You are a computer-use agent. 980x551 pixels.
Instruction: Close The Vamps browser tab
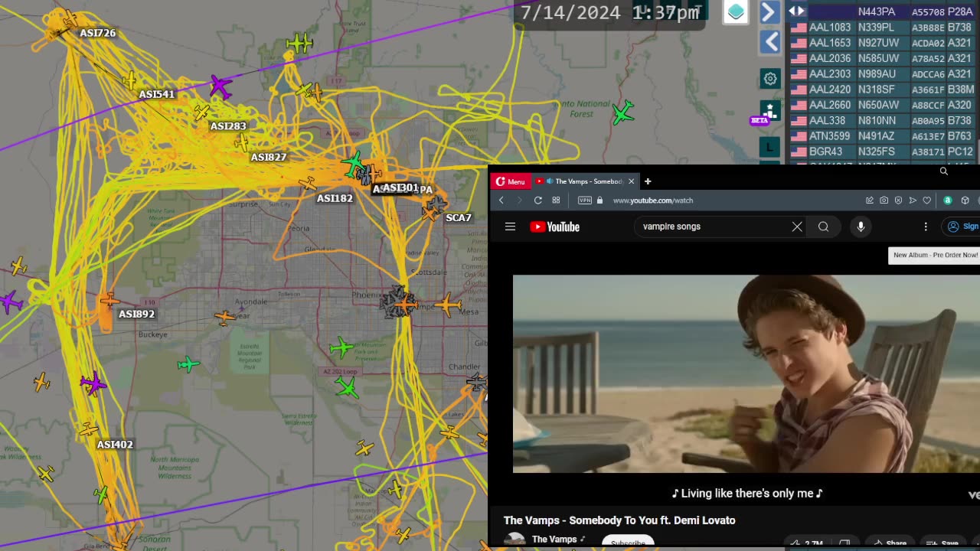(x=632, y=181)
